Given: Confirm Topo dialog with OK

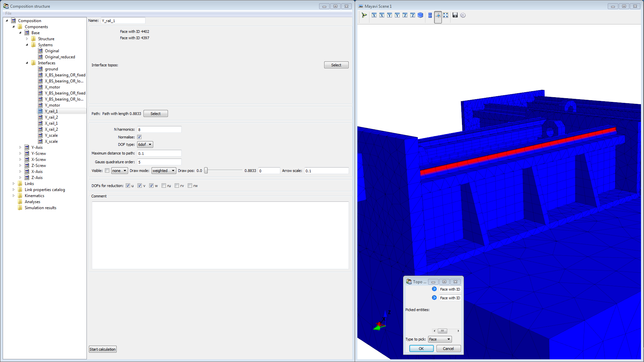Looking at the screenshot, I should pos(421,349).
